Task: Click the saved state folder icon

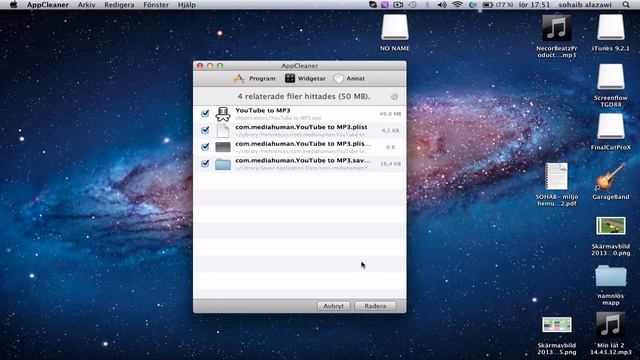Action: pos(223,164)
